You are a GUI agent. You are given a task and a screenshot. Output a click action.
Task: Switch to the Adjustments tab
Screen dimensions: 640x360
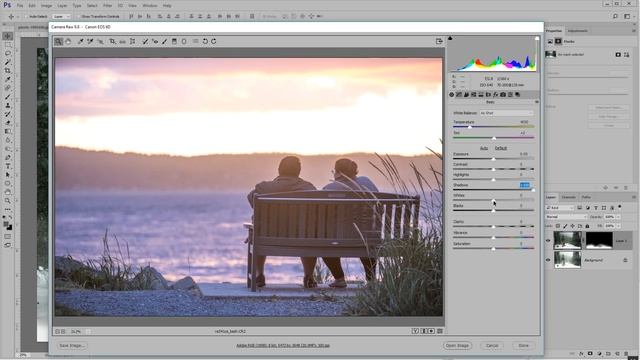click(578, 31)
